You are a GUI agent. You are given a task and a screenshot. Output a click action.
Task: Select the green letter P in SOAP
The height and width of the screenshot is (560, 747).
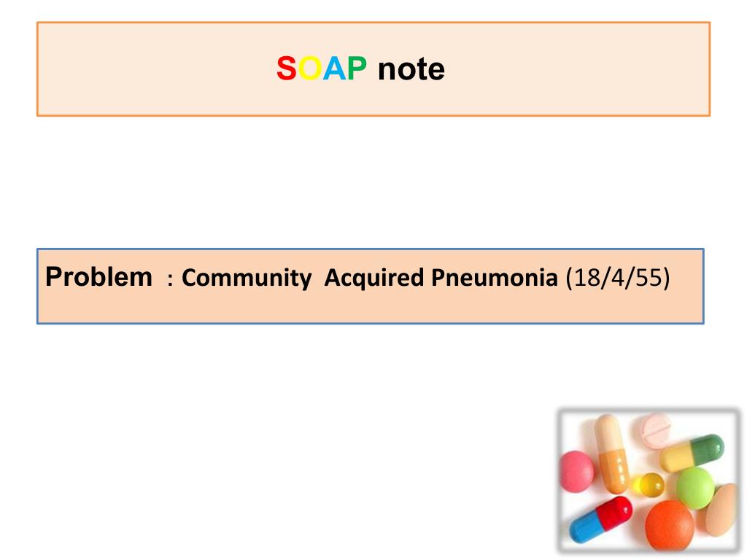coord(357,69)
